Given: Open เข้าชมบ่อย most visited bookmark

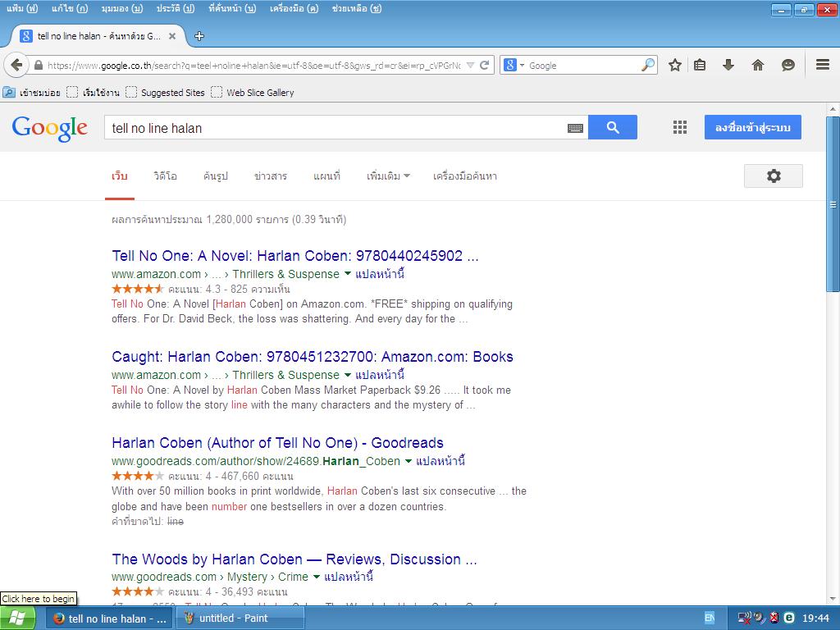Looking at the screenshot, I should pyautogui.click(x=32, y=92).
